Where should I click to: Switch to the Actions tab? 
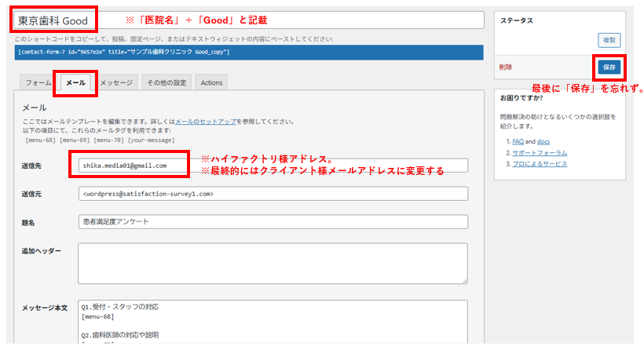tap(211, 82)
